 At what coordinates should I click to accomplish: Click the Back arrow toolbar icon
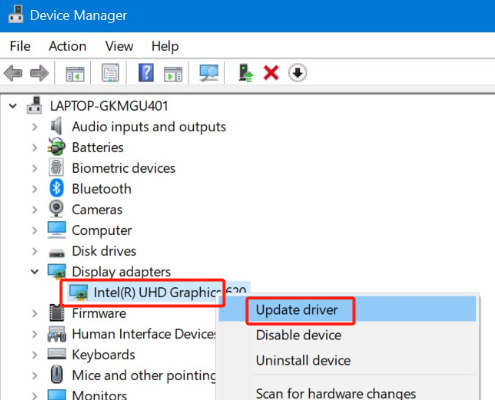point(13,73)
